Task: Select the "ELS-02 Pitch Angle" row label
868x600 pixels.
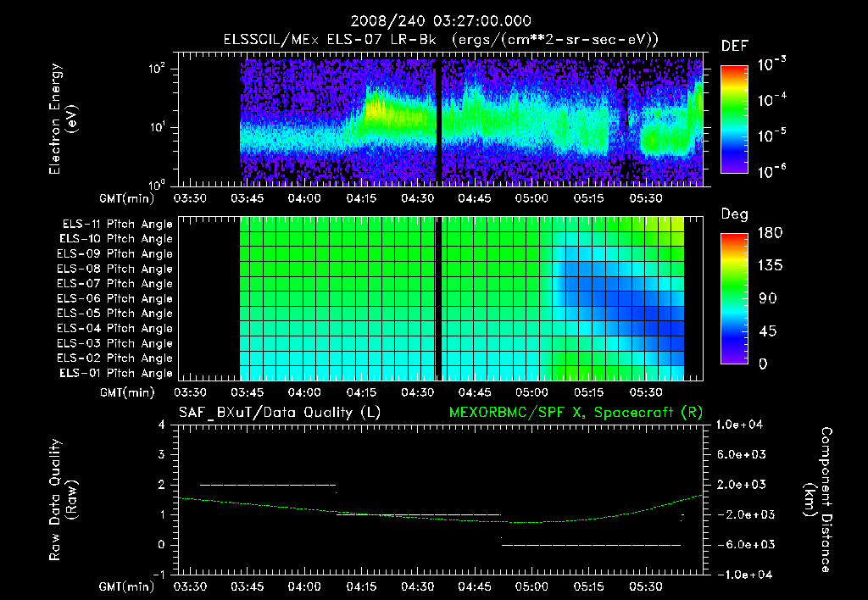Action: [x=115, y=358]
